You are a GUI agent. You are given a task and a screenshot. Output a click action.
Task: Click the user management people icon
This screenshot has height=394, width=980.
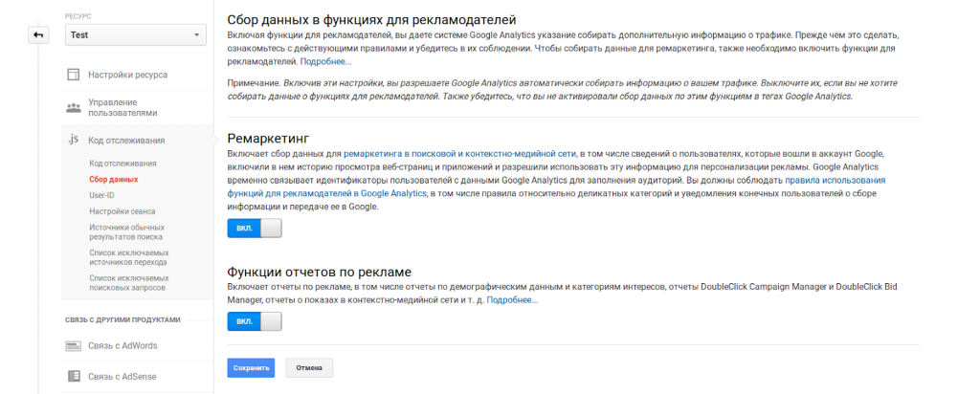pos(74,107)
